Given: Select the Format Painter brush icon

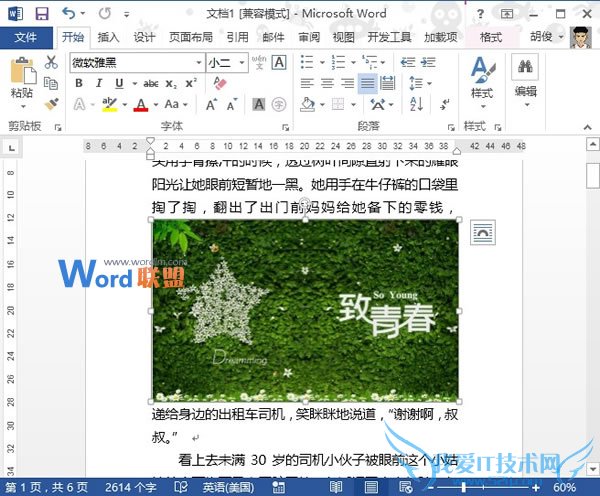Looking at the screenshot, I should click(x=51, y=104).
